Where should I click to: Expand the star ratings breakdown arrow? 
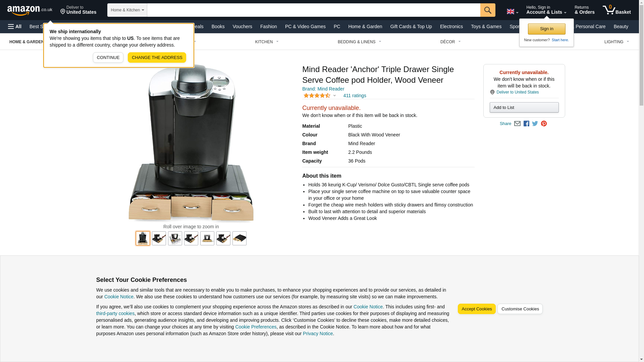334,96
